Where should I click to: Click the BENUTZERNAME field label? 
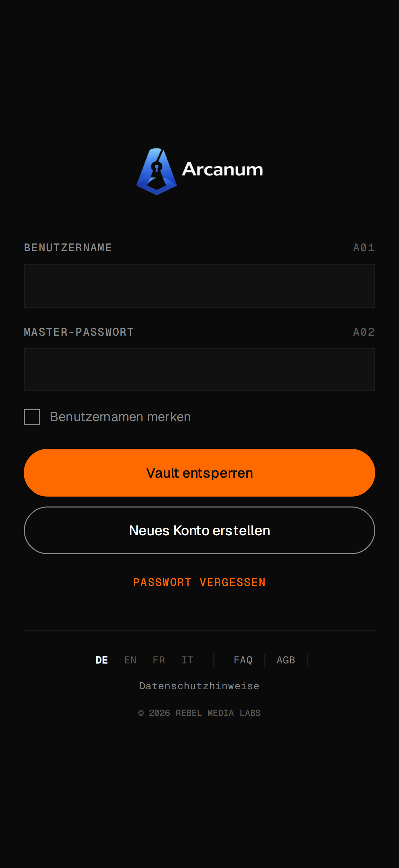pos(68,248)
